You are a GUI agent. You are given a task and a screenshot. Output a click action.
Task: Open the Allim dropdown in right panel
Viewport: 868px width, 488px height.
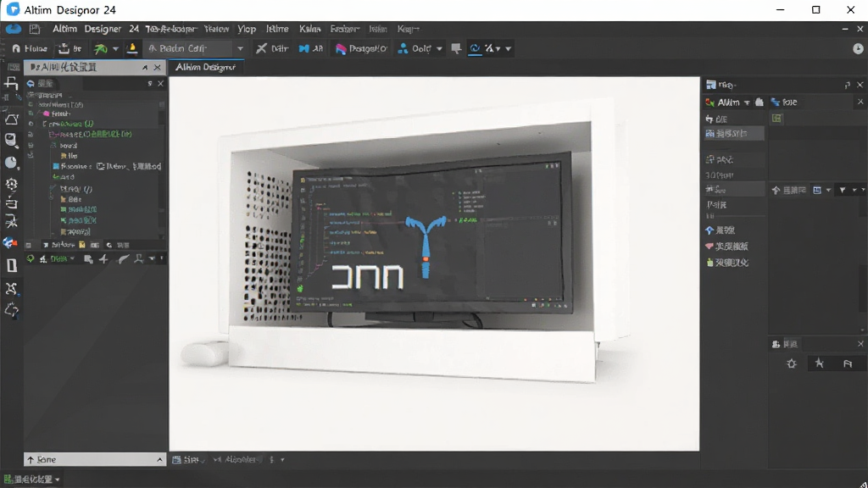pyautogui.click(x=747, y=103)
